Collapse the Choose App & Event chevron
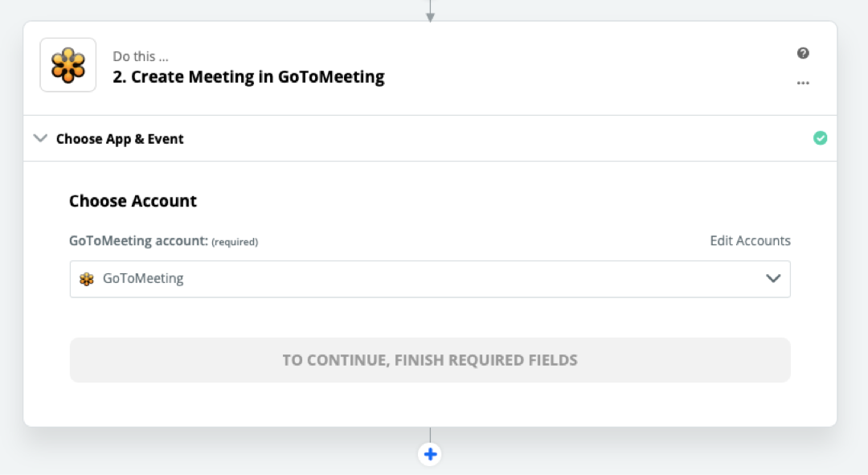 pos(40,138)
